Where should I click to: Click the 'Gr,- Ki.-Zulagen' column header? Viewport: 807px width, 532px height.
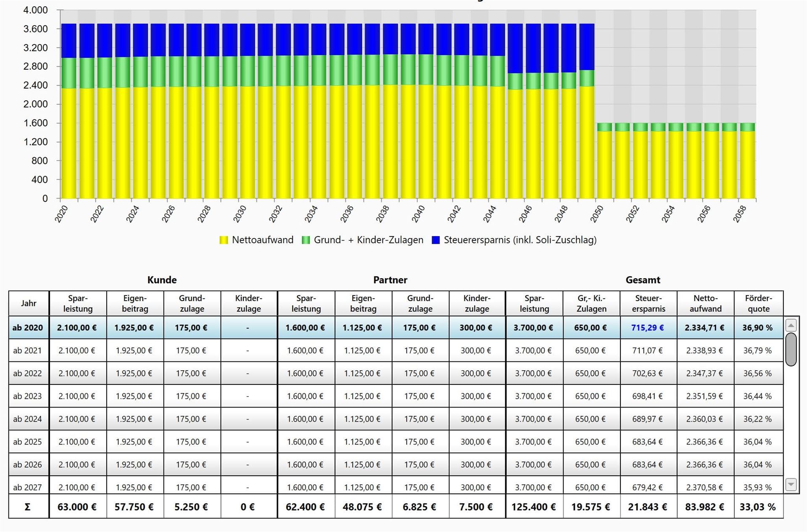pyautogui.click(x=591, y=303)
